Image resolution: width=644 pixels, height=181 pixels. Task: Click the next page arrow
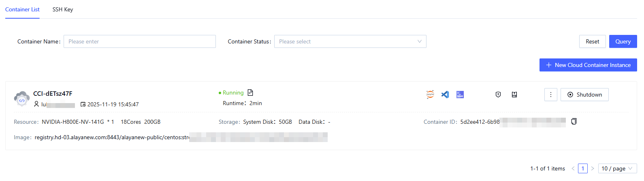593,168
